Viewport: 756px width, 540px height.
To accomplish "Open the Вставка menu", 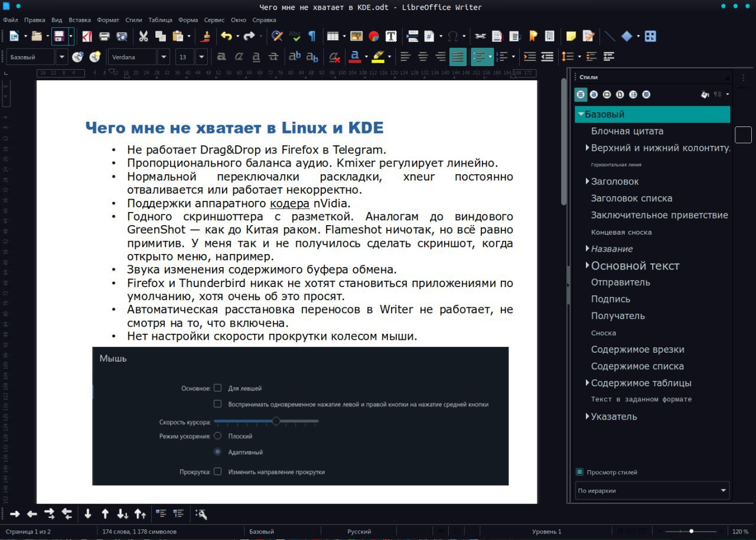I will pos(80,20).
